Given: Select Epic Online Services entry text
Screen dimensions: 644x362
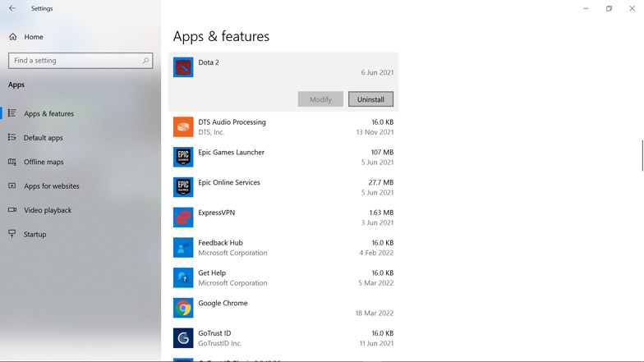Looking at the screenshot, I should pos(229,182).
